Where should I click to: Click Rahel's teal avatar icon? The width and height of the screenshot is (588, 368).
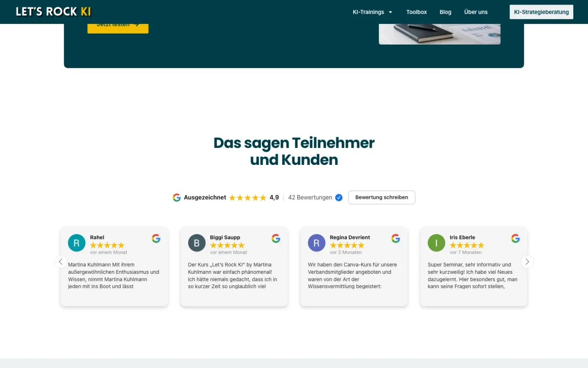pyautogui.click(x=76, y=243)
